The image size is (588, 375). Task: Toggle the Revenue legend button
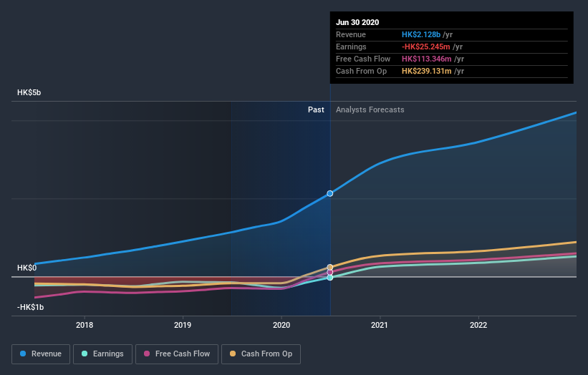pos(41,354)
